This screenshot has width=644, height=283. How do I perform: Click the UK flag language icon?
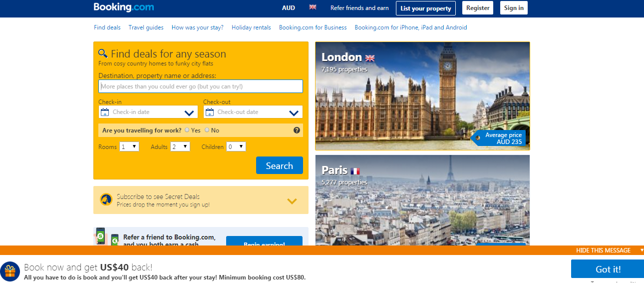pyautogui.click(x=313, y=7)
